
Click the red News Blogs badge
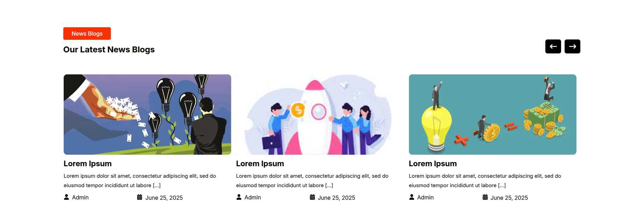[x=87, y=34]
